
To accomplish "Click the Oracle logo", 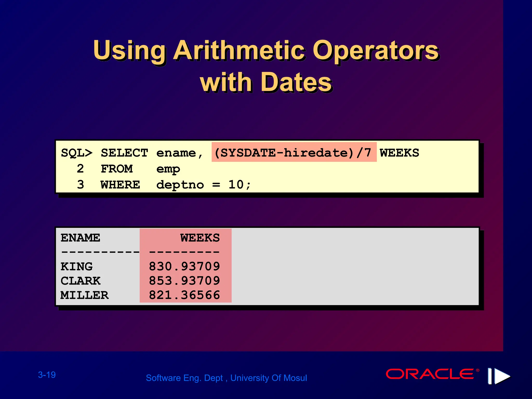I will 433,374.
